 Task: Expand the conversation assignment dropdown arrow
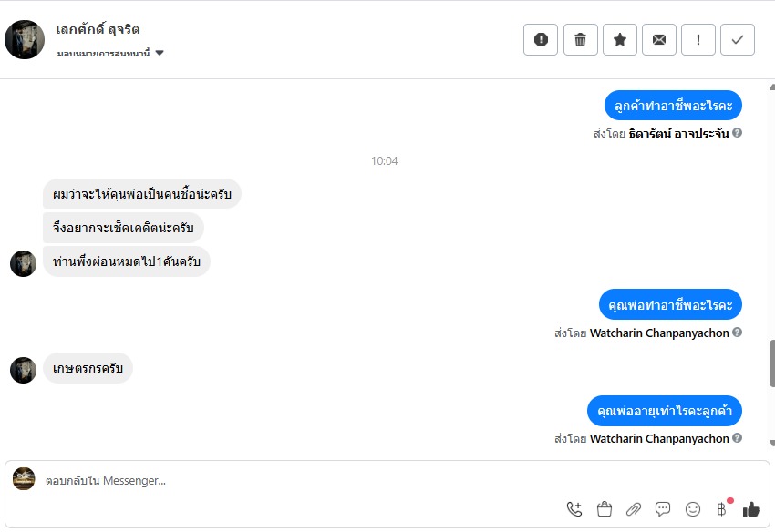tap(160, 53)
